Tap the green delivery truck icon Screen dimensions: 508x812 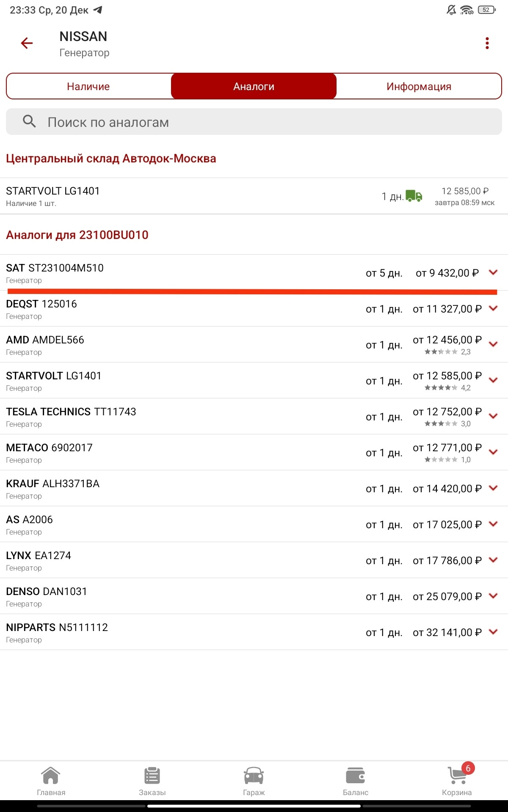pos(414,196)
